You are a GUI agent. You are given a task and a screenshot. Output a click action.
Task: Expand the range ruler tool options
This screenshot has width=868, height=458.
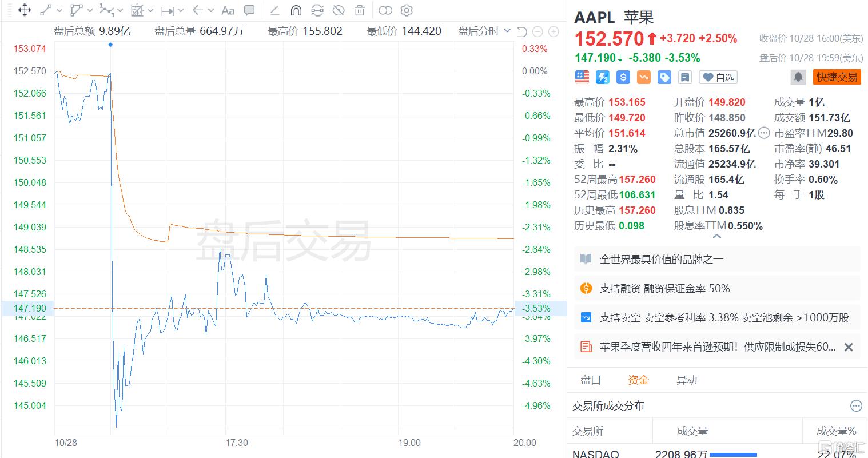point(181,10)
